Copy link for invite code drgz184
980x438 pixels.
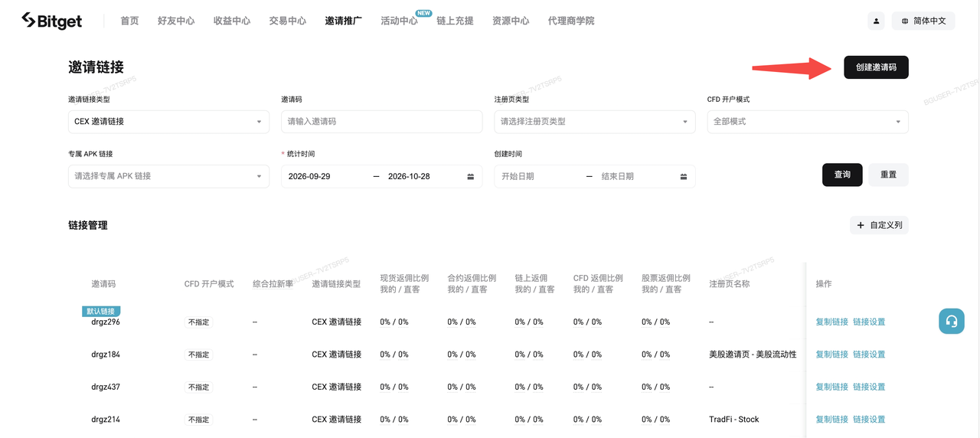click(x=831, y=355)
